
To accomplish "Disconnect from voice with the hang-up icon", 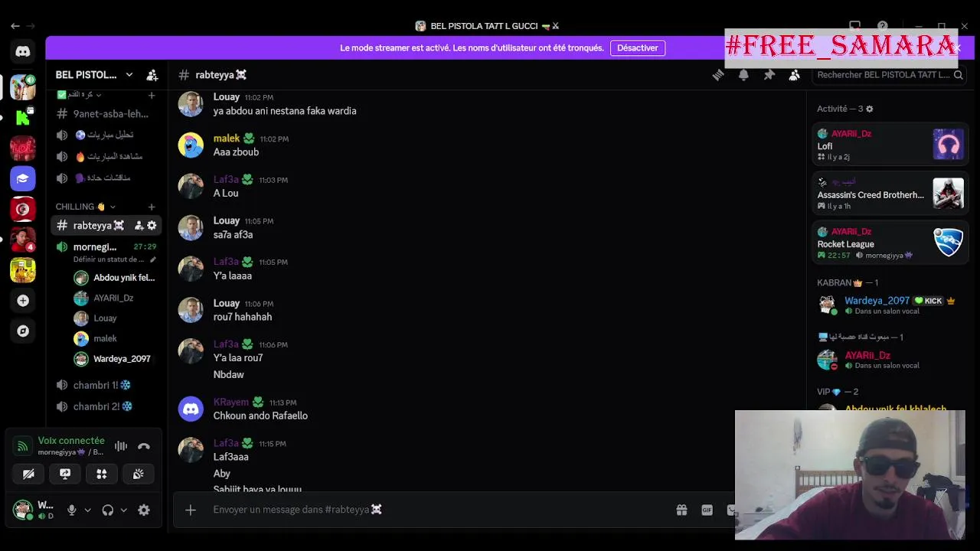I will pyautogui.click(x=144, y=446).
